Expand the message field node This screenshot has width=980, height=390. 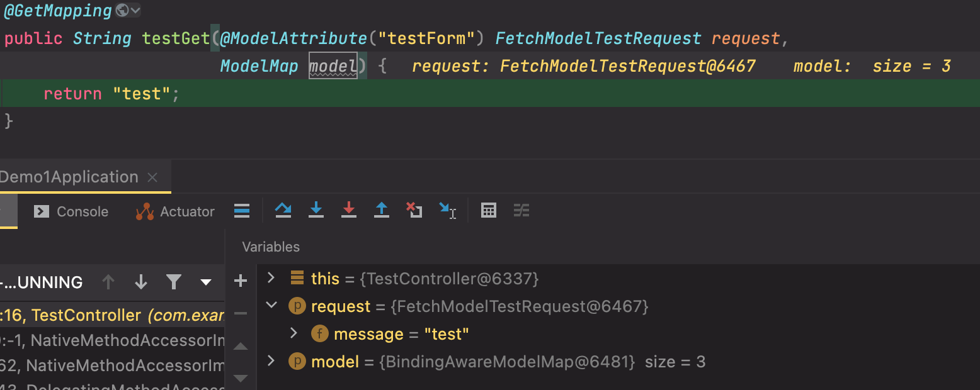click(x=293, y=333)
